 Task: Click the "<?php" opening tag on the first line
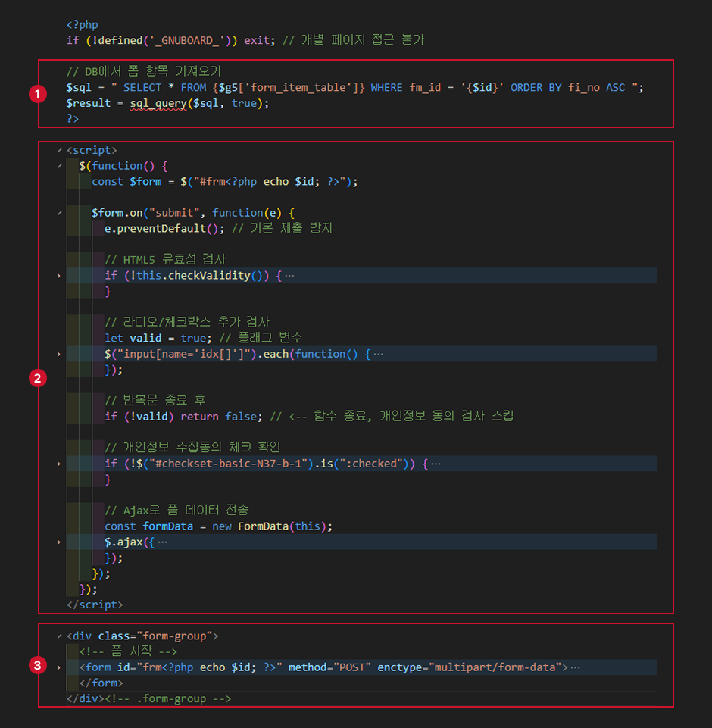[x=82, y=24]
